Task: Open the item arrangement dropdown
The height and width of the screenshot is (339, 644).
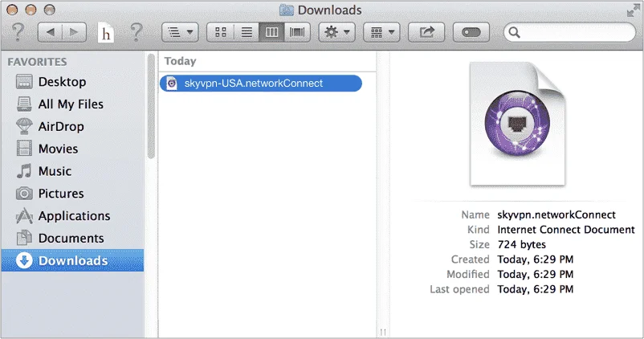Action: point(381,32)
